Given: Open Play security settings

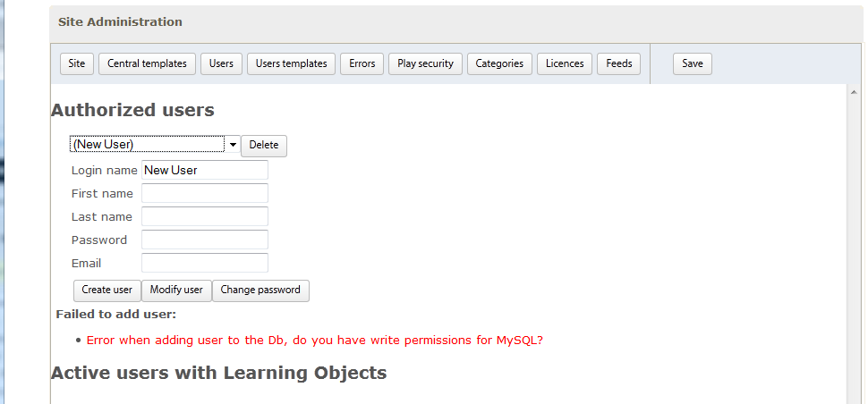Looking at the screenshot, I should click(x=425, y=63).
